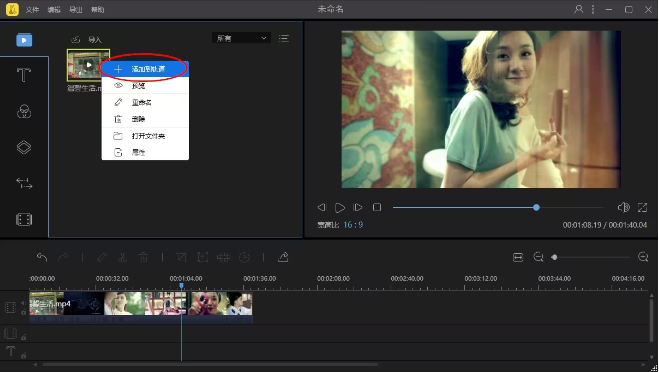Click the preview playback progress slider handle
Screen dimensions: 659x372
pyautogui.click(x=536, y=207)
